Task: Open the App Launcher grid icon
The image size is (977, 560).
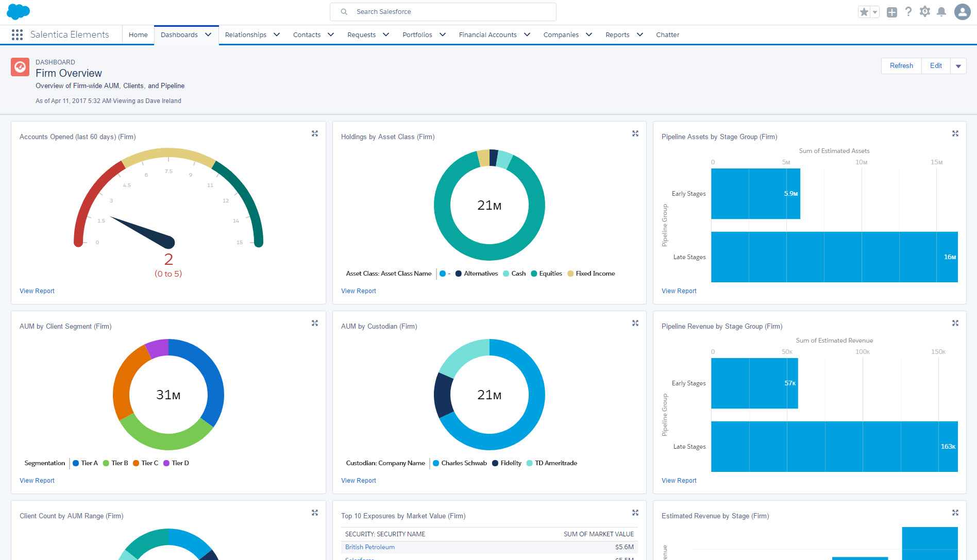Action: coord(17,35)
